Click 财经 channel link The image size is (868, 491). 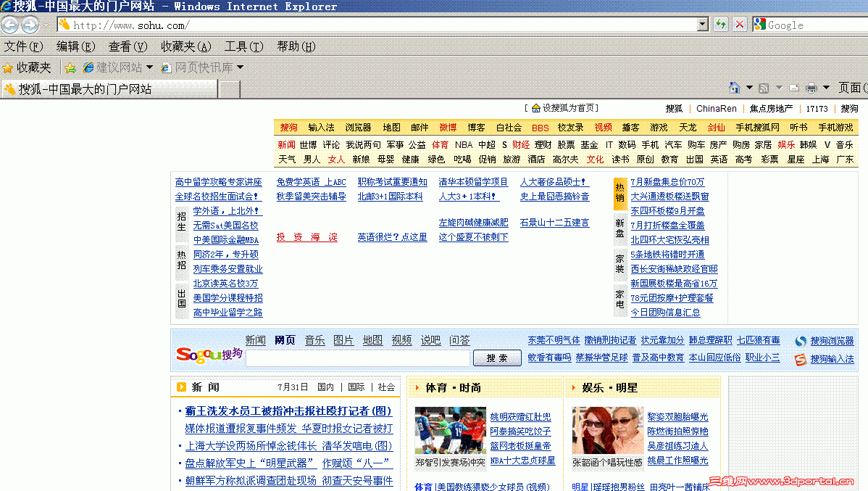pos(521,144)
